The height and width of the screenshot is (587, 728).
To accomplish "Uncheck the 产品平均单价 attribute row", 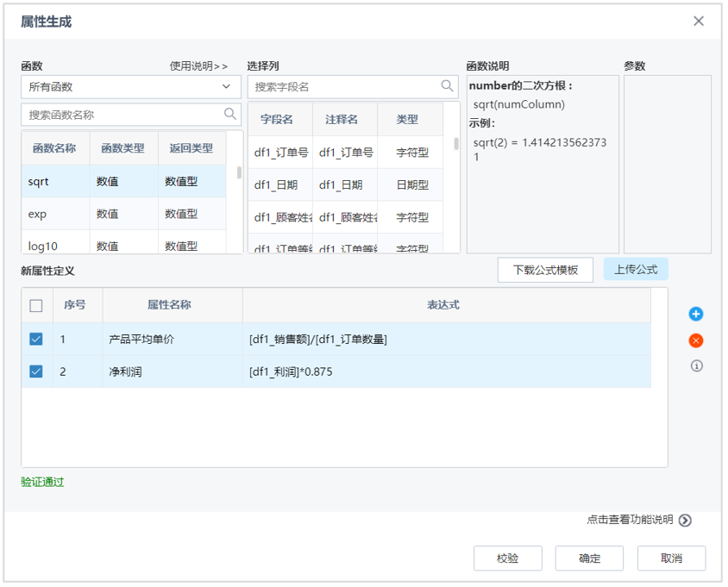I will (35, 339).
